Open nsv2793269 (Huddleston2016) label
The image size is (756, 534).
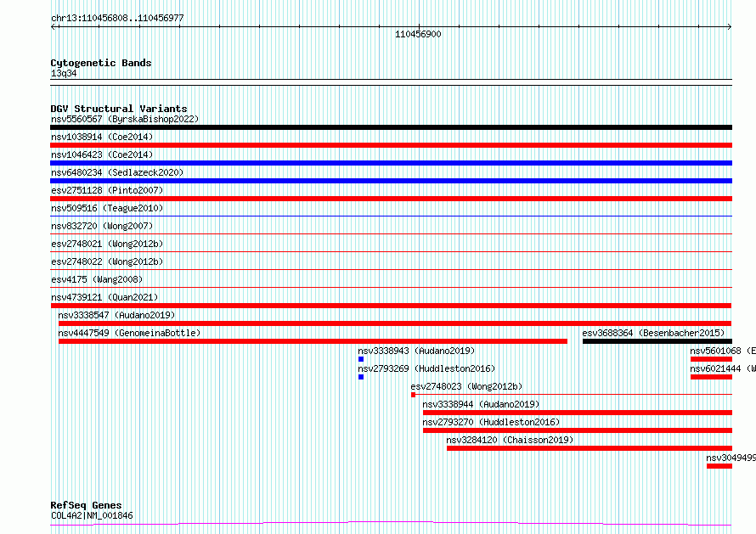click(426, 368)
